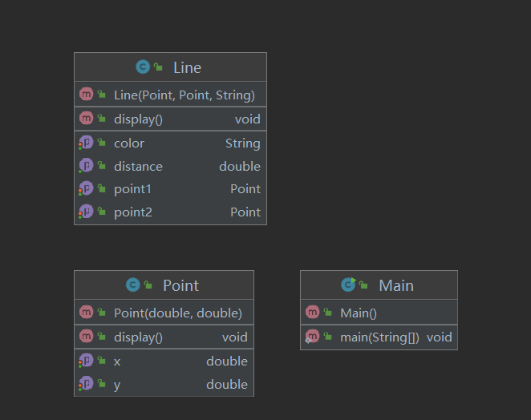Viewport: 531px width, 420px height.
Task: Select the y field in Point
Action: pos(117,384)
